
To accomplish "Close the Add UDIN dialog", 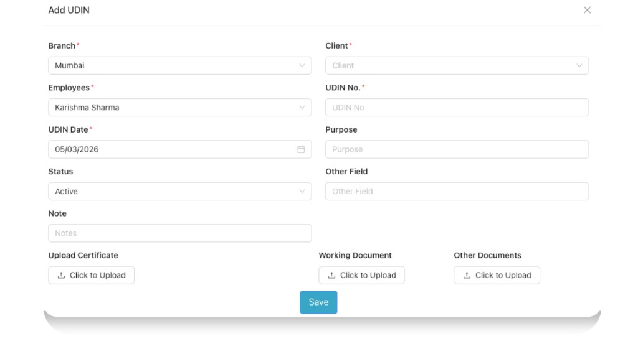I will click(586, 10).
